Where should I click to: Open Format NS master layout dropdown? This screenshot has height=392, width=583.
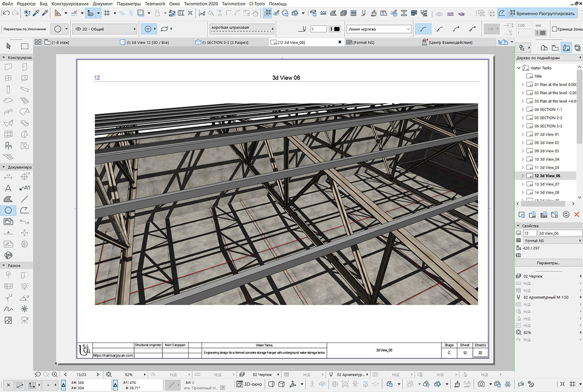552,241
